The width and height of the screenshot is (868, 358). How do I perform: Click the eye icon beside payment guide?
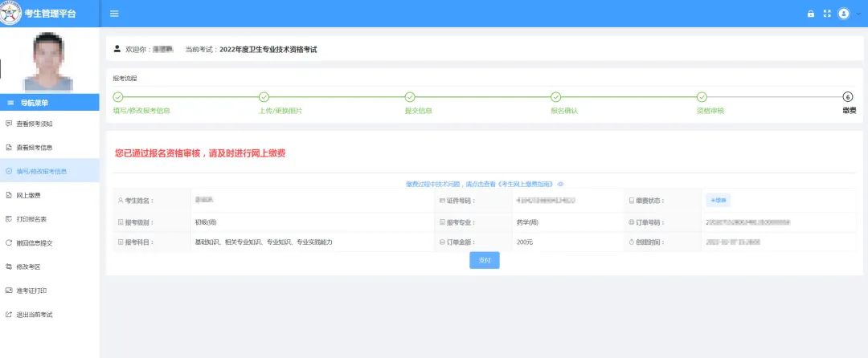[x=560, y=184]
